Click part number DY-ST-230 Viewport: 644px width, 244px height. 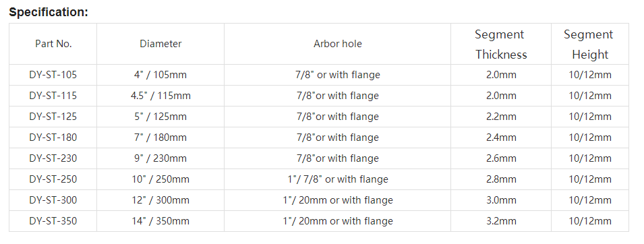(x=53, y=158)
